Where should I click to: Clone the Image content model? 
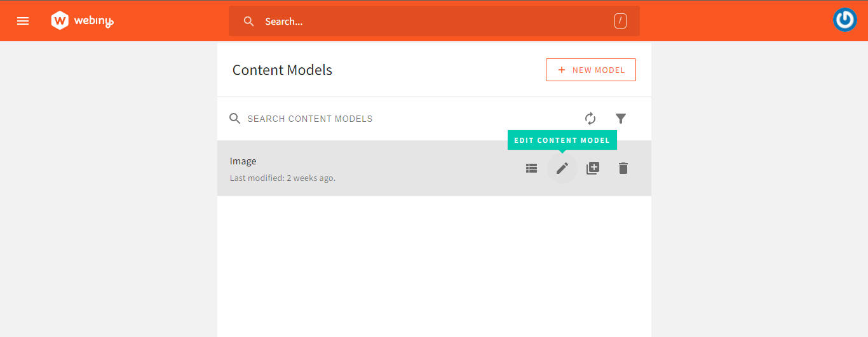coord(593,168)
